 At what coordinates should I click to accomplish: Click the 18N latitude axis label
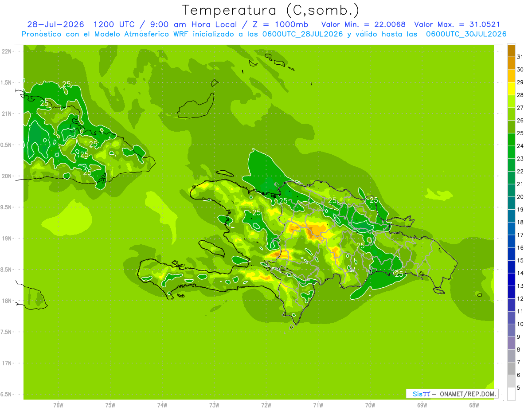click(7, 301)
